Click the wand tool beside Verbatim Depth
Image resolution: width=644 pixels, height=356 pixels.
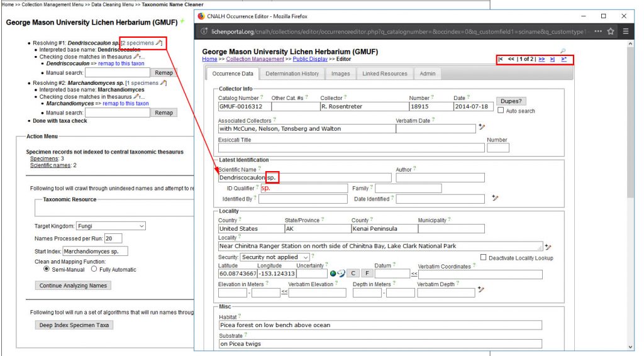point(481,289)
